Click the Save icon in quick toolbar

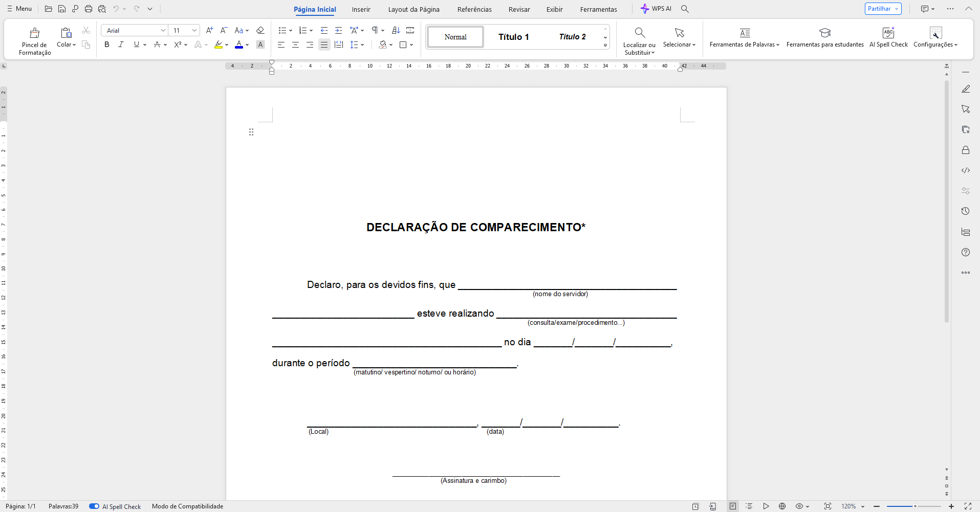(62, 9)
